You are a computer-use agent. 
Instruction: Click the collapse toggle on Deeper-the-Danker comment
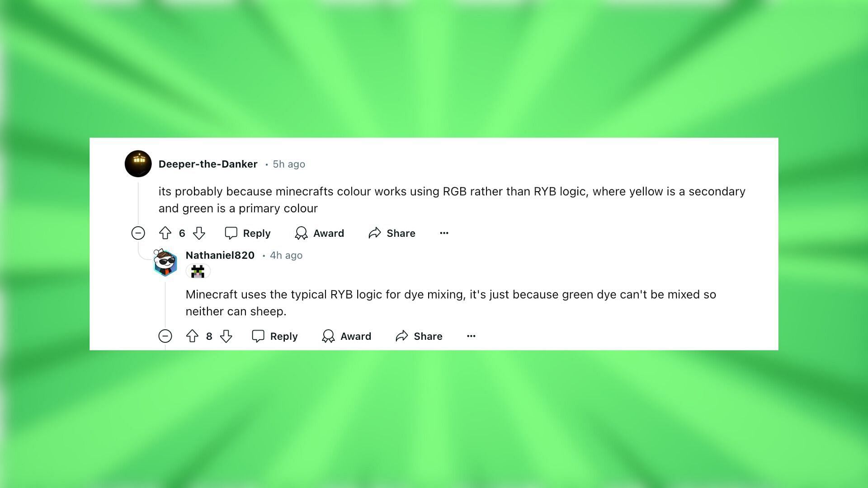pyautogui.click(x=138, y=232)
